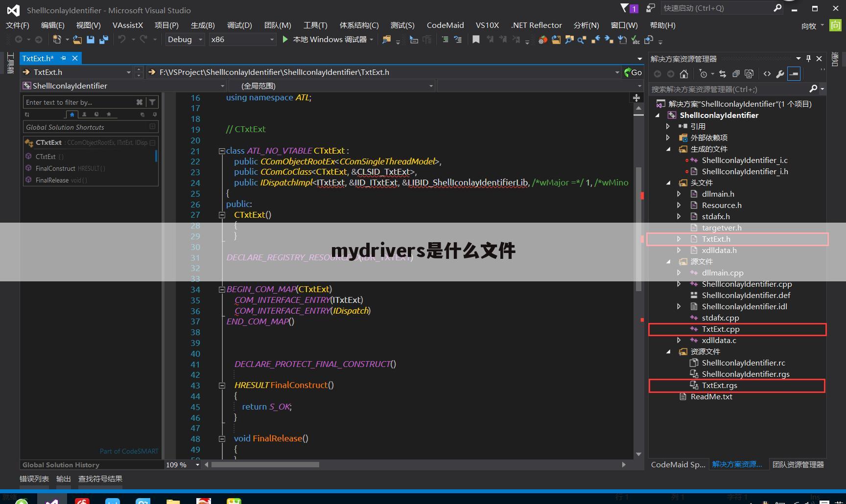Start the 本地 Windows 调试器 green play button
The image size is (846, 504).
(x=285, y=39)
